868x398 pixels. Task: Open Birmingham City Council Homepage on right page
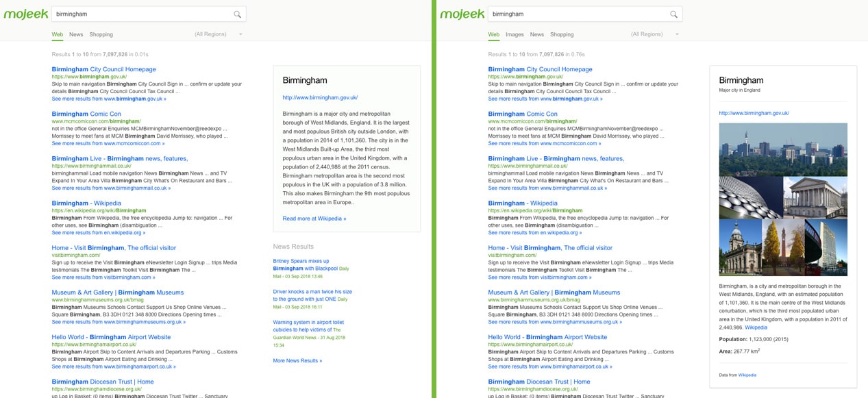tap(540, 69)
